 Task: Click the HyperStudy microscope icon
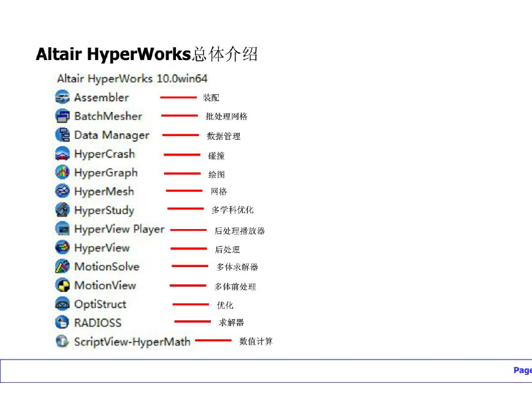63,210
